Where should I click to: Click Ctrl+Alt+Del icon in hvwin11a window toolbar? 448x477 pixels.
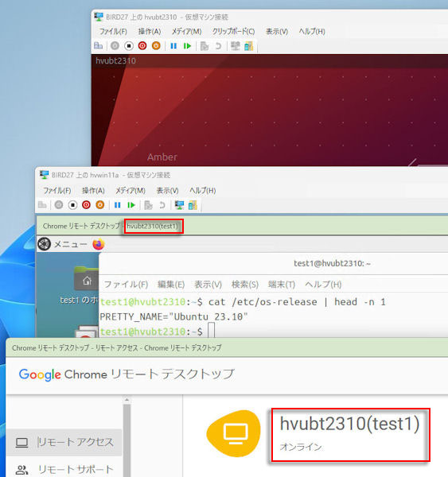pos(42,205)
